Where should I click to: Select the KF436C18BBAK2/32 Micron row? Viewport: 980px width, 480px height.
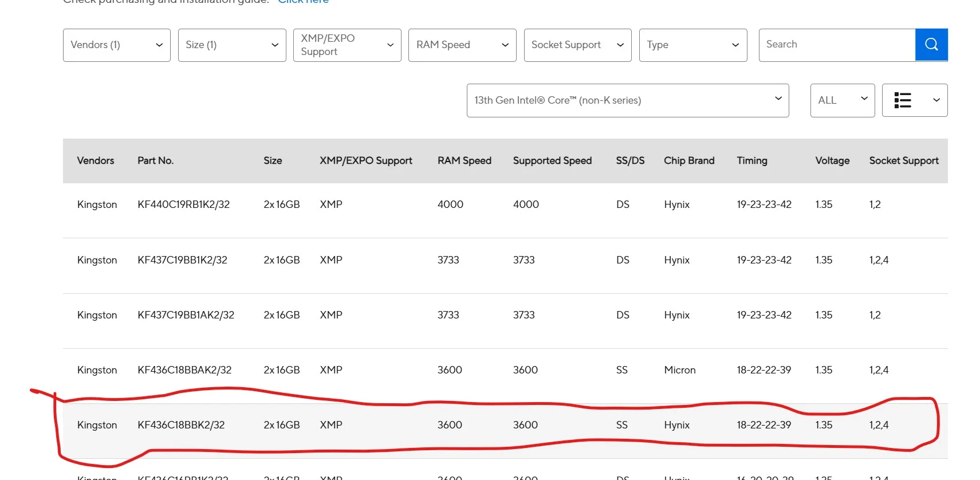184,370
